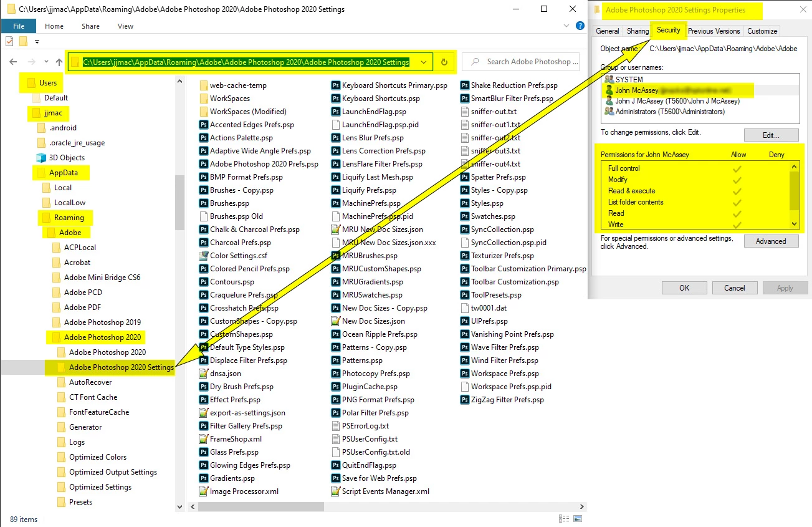The height and width of the screenshot is (527, 812).
Task: Open recent locations dropdown arrow
Action: 46,62
